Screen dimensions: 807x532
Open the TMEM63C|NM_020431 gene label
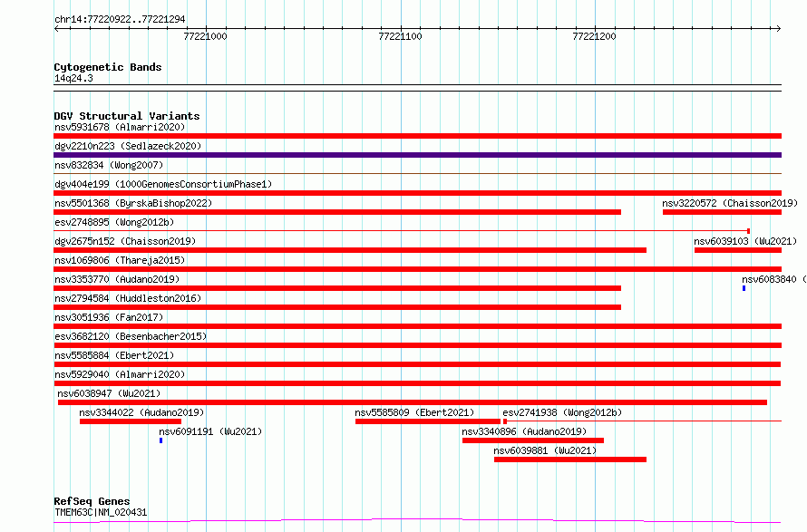[x=101, y=512]
